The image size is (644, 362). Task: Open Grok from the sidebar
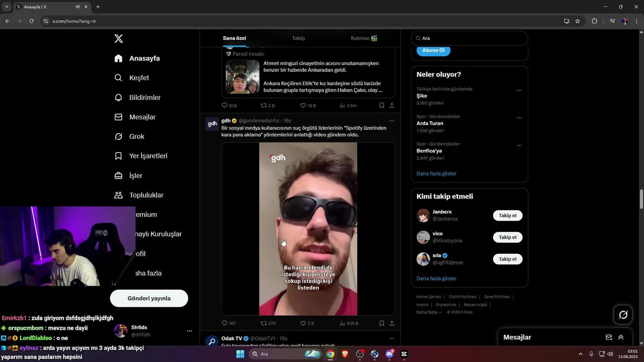point(129,137)
